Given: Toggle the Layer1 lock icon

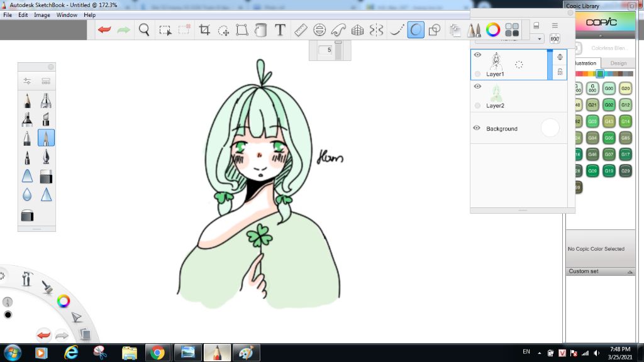Looking at the screenshot, I should [560, 72].
